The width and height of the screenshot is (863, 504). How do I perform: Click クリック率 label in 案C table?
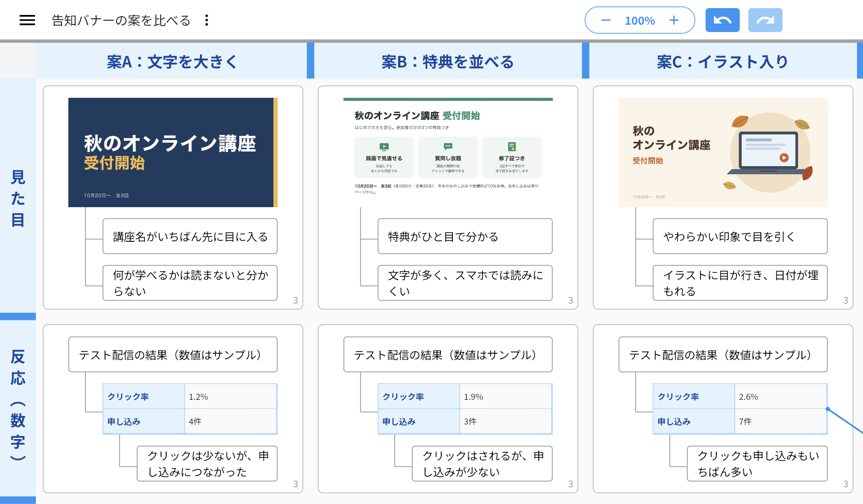click(678, 396)
